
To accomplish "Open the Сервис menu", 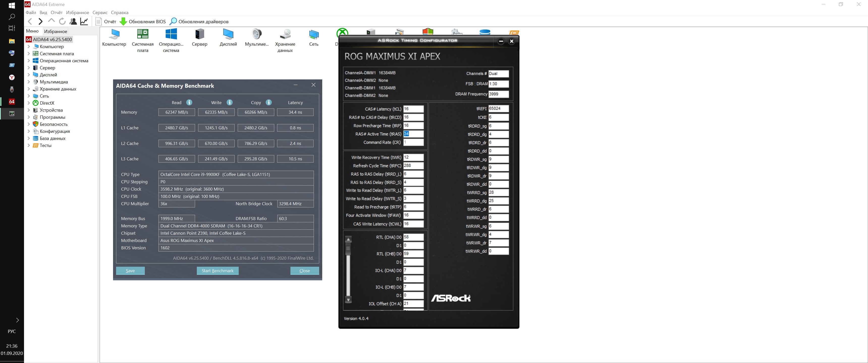I will click(x=100, y=12).
